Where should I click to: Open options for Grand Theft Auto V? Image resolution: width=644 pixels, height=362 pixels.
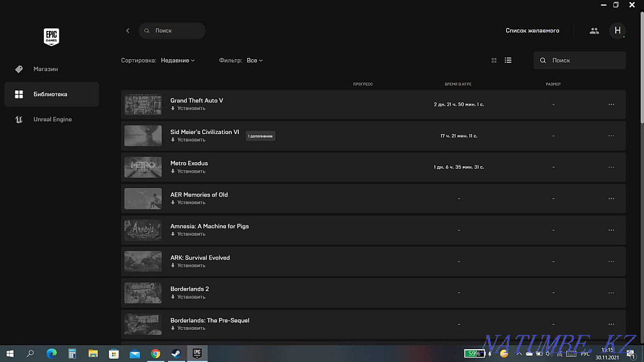(x=611, y=104)
